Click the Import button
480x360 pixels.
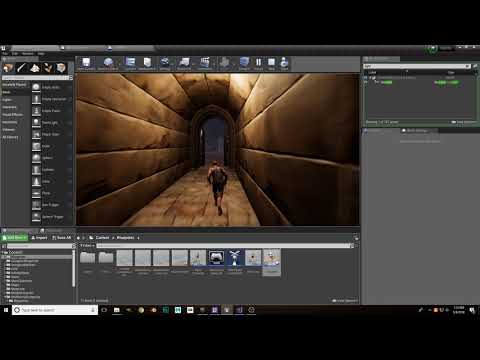coord(39,238)
